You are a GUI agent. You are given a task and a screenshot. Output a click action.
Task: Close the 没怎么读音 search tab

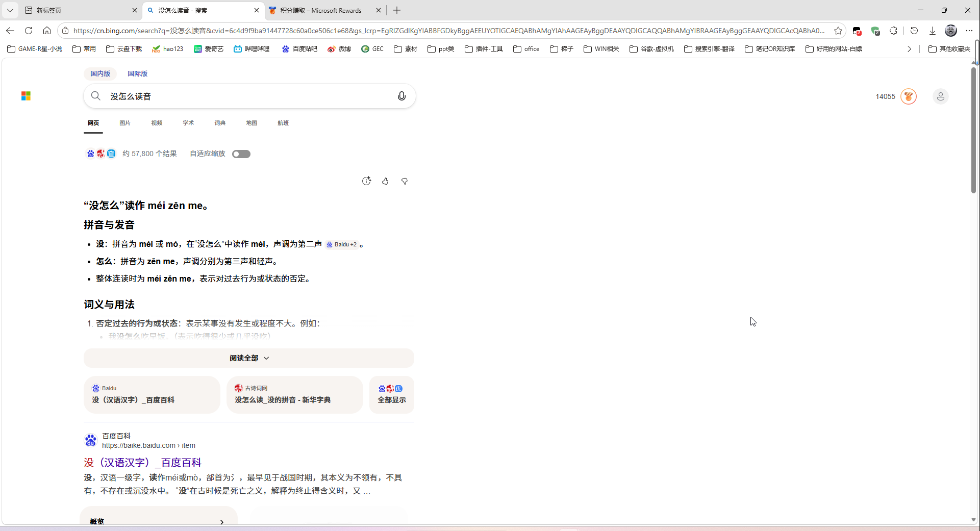tap(256, 10)
